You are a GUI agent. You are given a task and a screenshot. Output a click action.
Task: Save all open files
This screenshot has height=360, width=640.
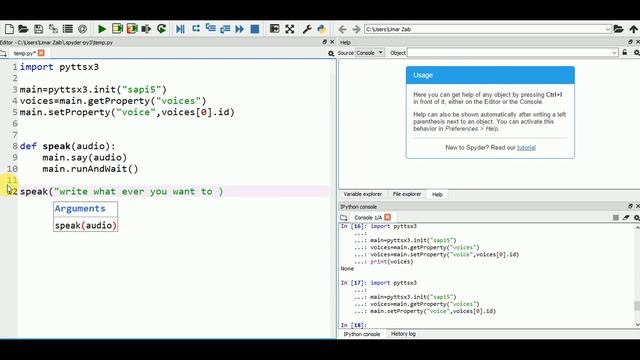[x=53, y=29]
